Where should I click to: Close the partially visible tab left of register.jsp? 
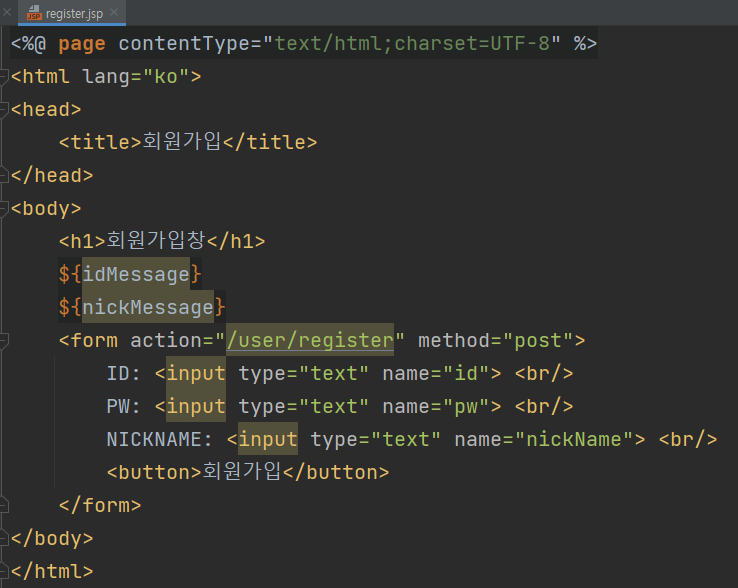[7, 12]
